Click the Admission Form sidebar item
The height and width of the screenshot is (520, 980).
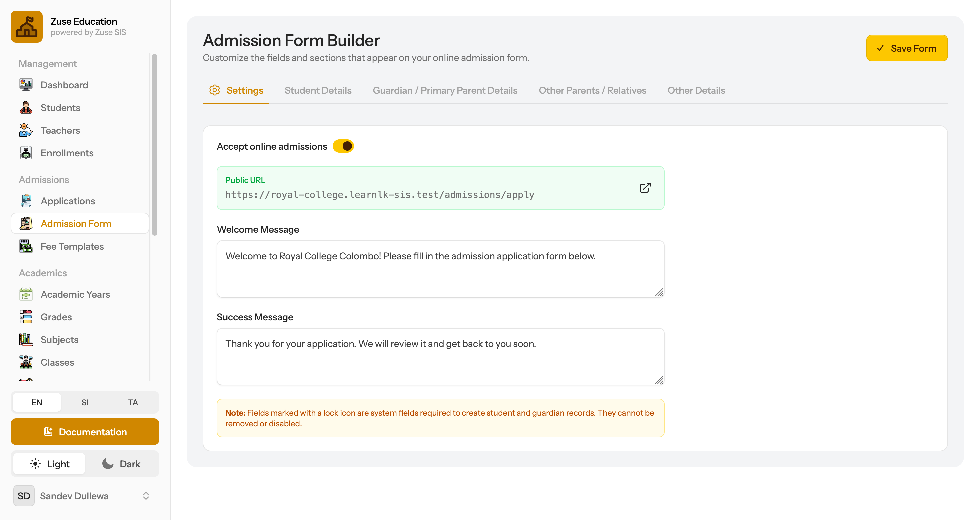(x=80, y=224)
